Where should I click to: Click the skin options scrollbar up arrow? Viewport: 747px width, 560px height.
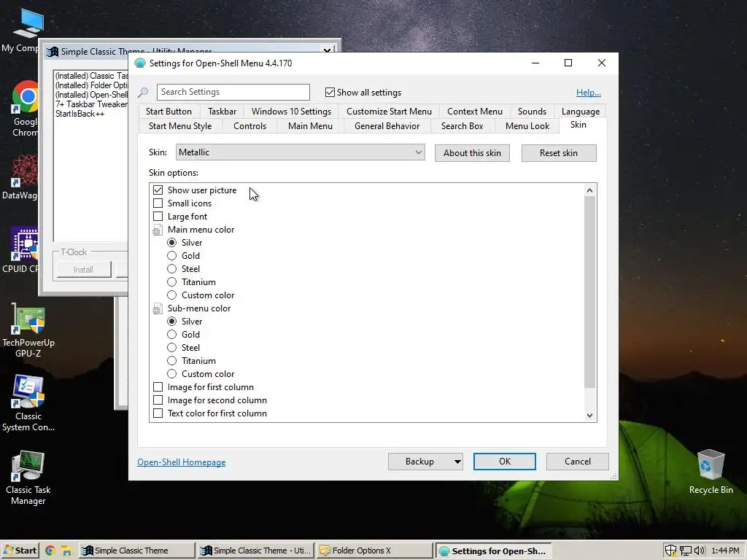(589, 190)
